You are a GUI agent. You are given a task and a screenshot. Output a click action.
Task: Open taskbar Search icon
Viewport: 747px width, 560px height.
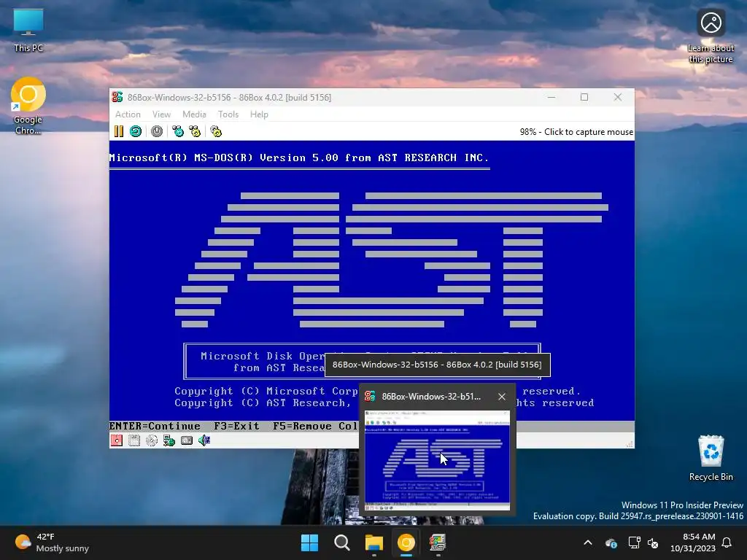tap(341, 542)
